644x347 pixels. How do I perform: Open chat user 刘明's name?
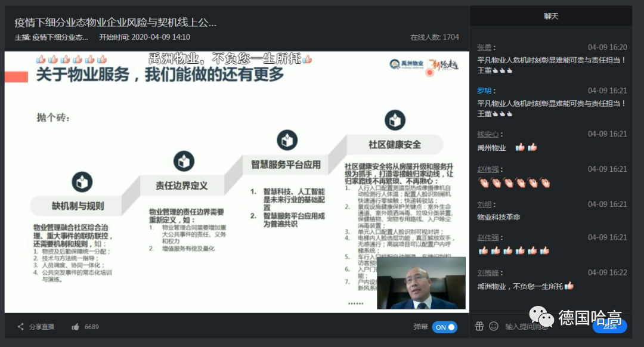tap(484, 205)
